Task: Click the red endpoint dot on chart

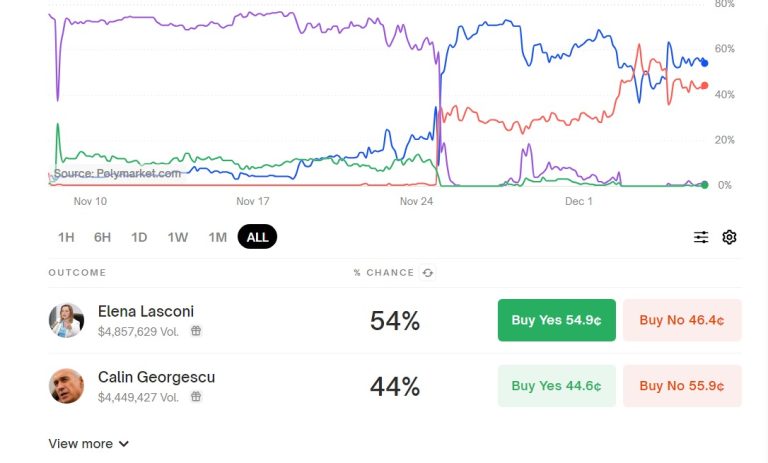Action: point(704,86)
